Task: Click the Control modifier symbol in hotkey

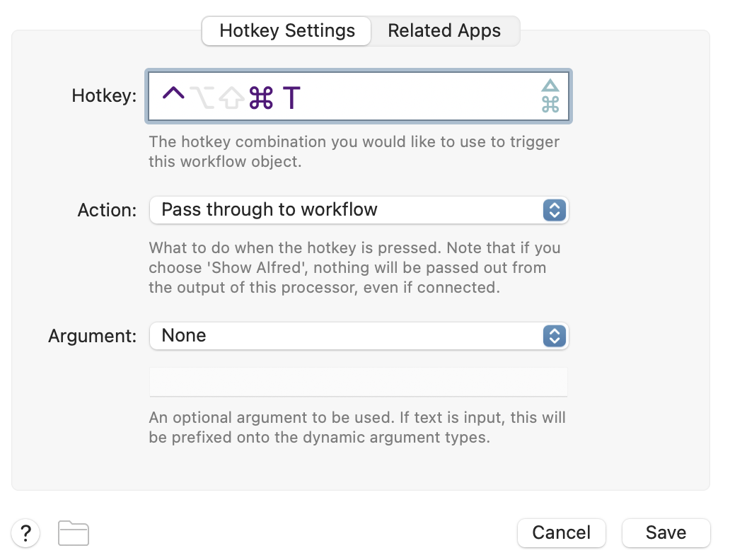Action: (x=173, y=95)
